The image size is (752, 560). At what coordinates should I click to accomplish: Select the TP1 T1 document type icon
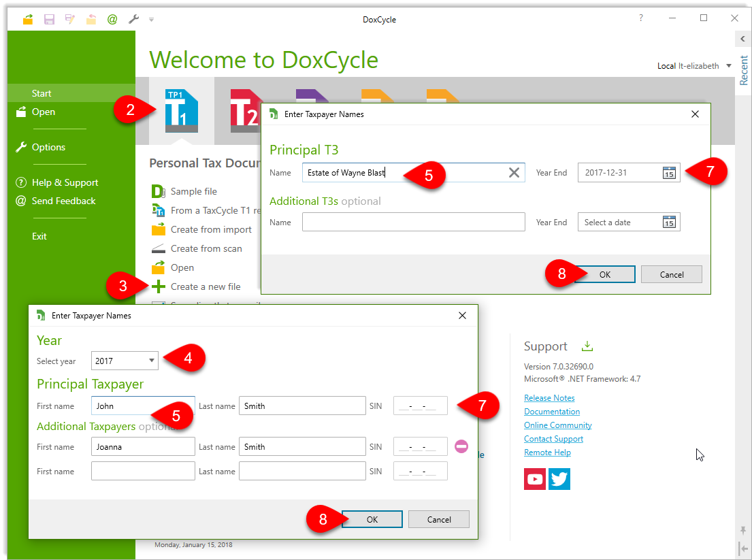coord(181,111)
